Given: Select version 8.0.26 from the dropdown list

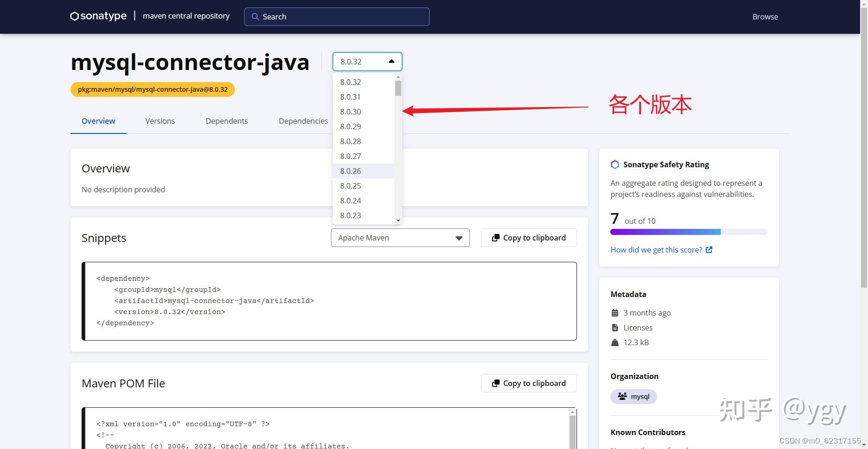Looking at the screenshot, I should pos(350,171).
